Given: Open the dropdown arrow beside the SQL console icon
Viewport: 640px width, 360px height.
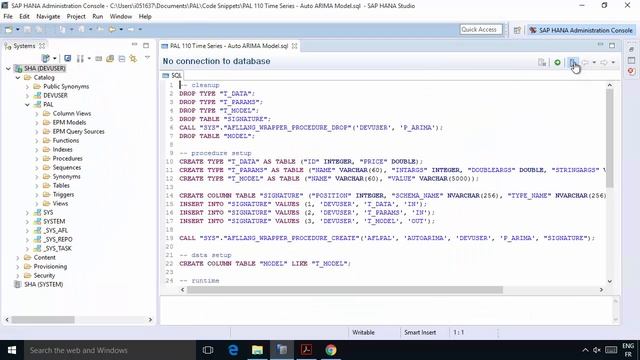Looking at the screenshot, I should 89,59.
